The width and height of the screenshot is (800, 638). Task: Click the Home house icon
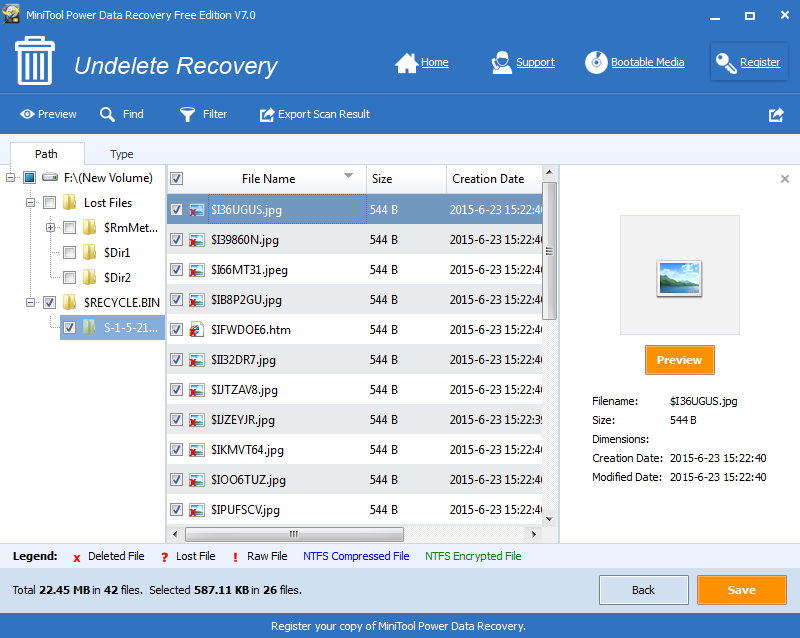coord(406,63)
